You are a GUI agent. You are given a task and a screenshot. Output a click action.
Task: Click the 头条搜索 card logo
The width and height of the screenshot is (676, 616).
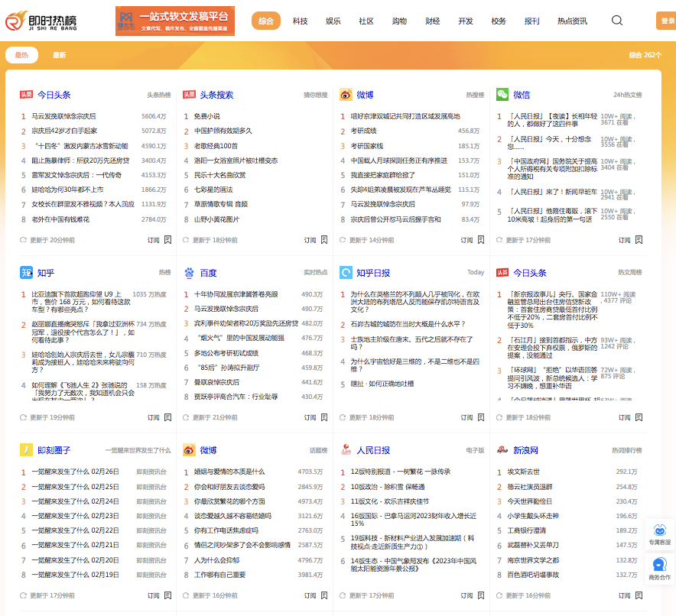(189, 94)
